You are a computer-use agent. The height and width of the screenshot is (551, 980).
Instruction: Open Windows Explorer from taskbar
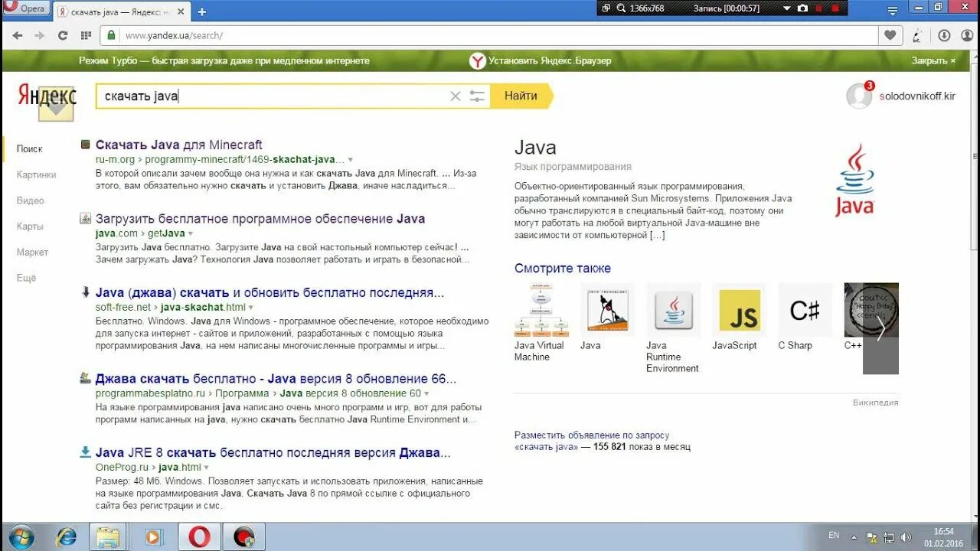108,537
